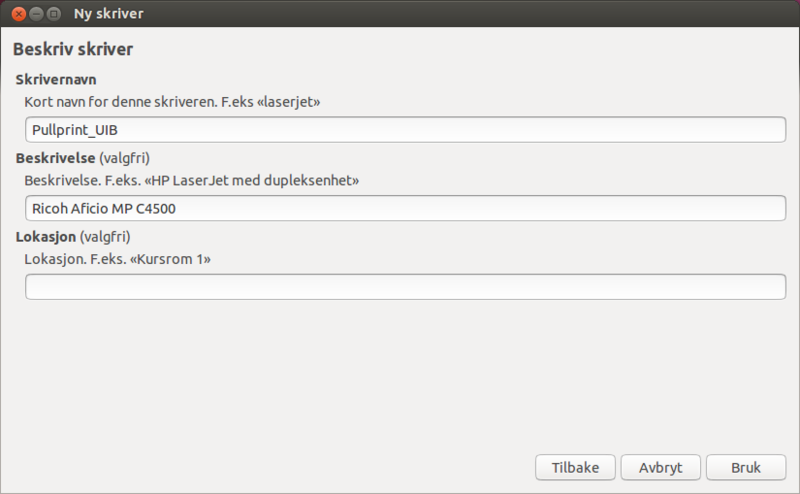
Task: Click the bold Lokasjon label
Action: click(x=48, y=237)
